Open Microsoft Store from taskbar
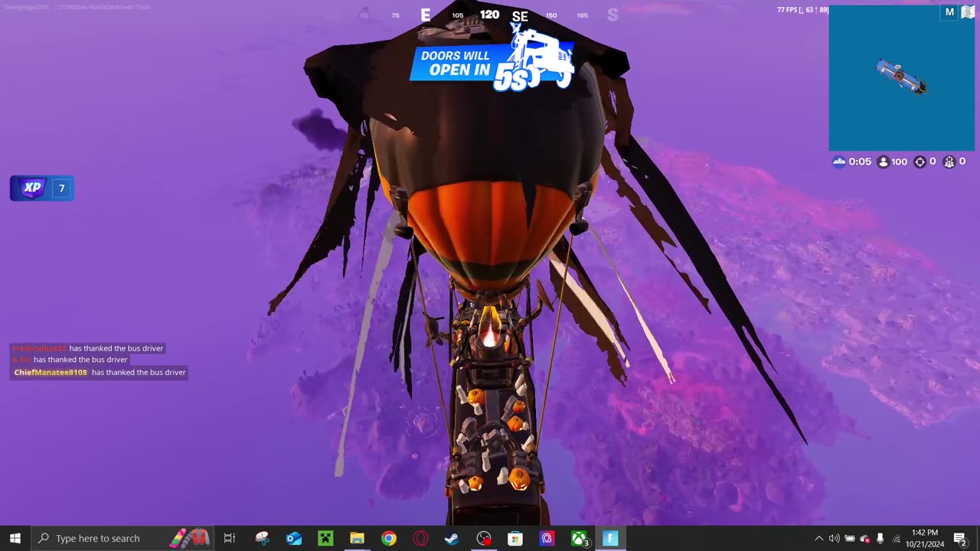The image size is (980, 551). pyautogui.click(x=515, y=538)
